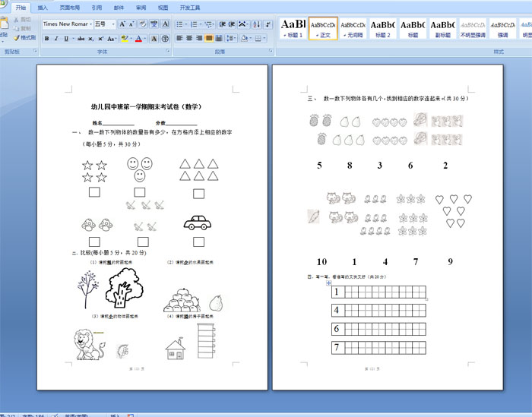
Task: Toggle Subscript formatting
Action: [91, 39]
